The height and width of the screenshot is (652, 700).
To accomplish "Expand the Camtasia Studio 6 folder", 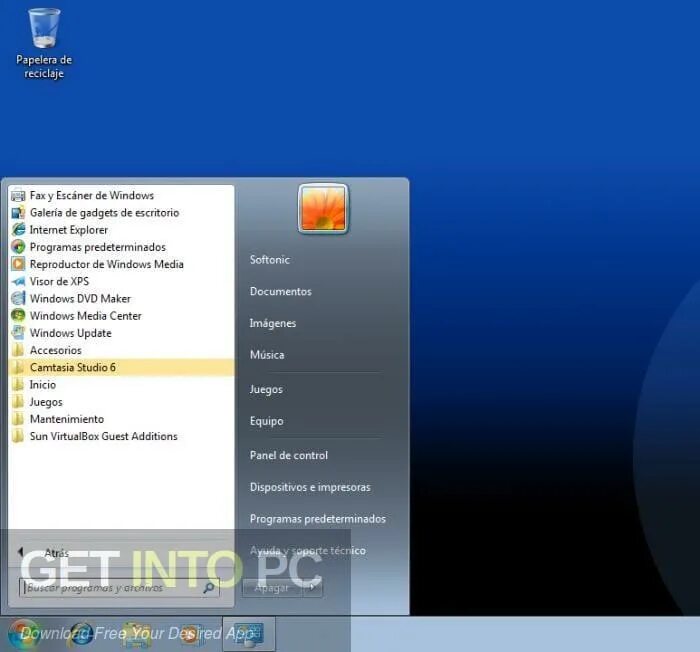I will (x=121, y=368).
